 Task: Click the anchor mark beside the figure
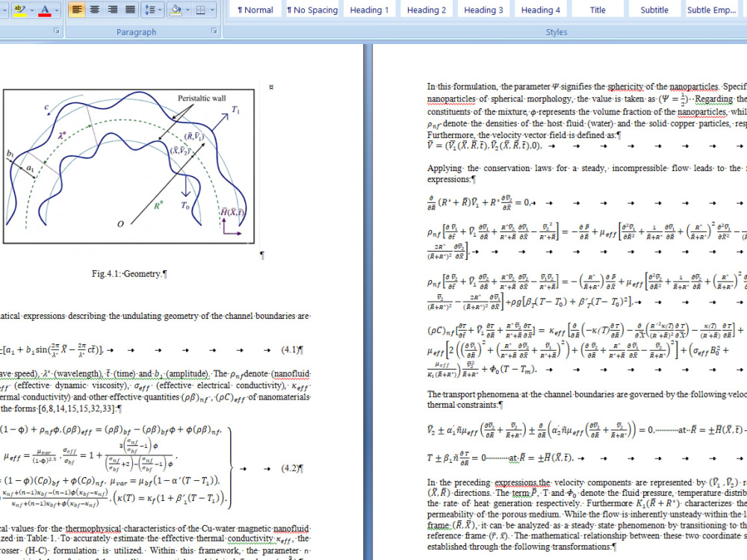click(x=271, y=87)
